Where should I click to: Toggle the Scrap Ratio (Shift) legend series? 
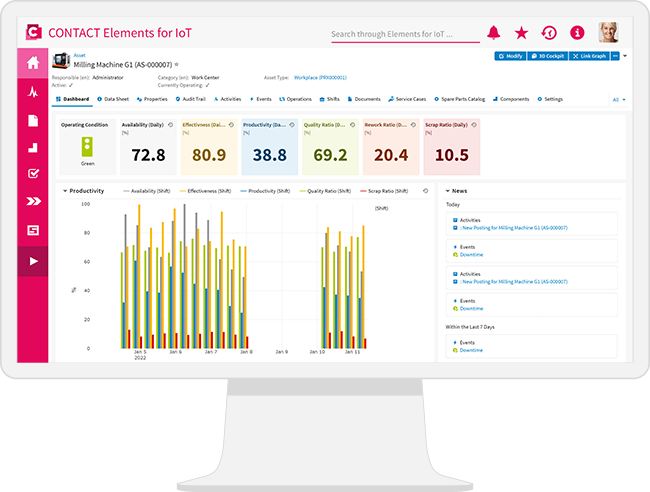click(384, 191)
